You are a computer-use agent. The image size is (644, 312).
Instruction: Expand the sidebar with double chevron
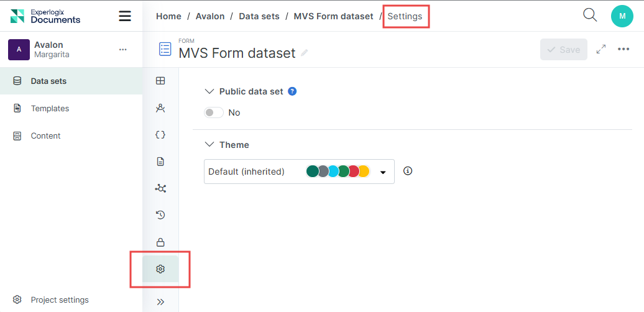tap(160, 302)
